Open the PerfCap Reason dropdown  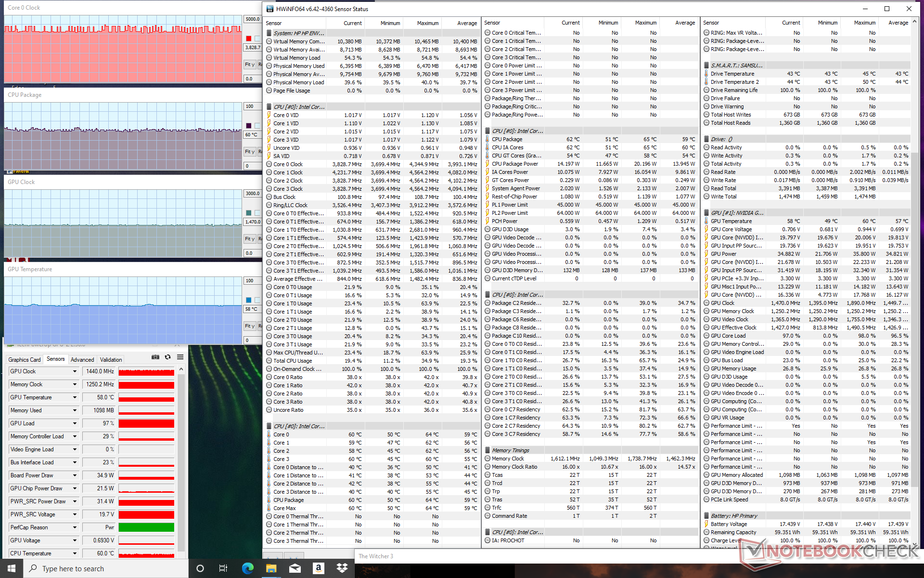[75, 527]
